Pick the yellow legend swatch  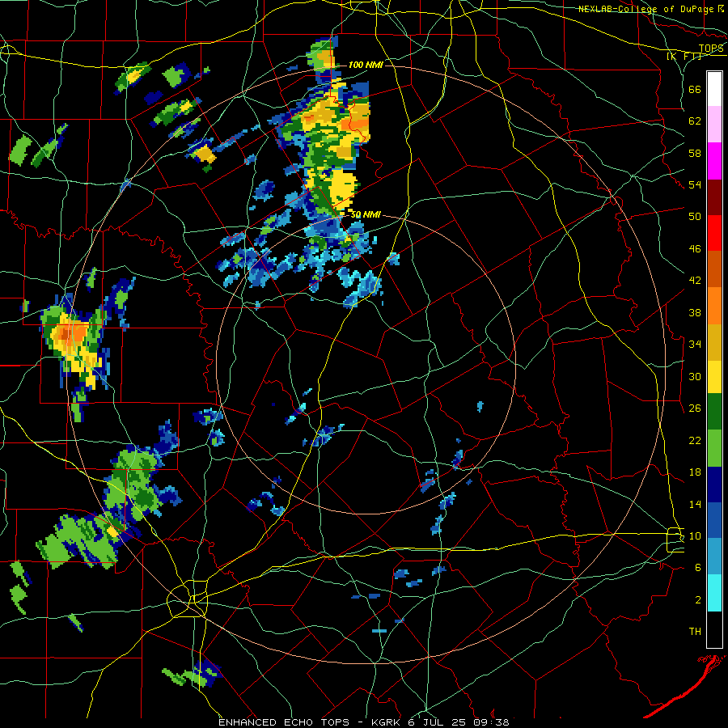click(714, 377)
